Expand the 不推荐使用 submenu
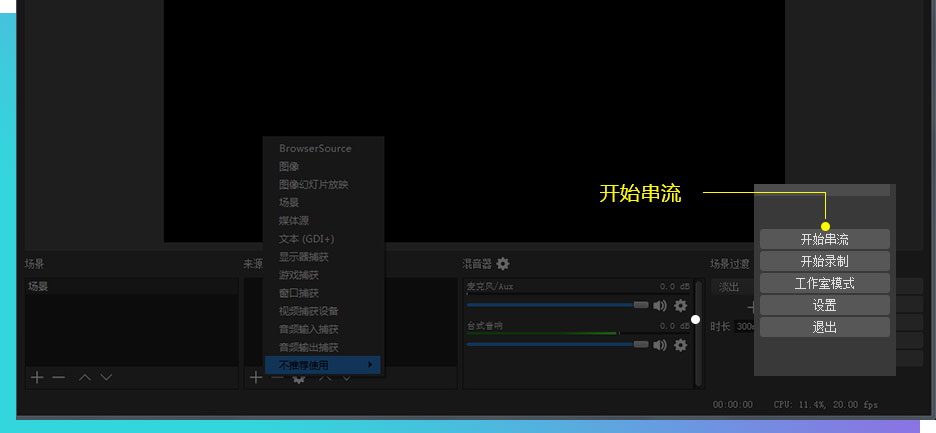 click(323, 365)
